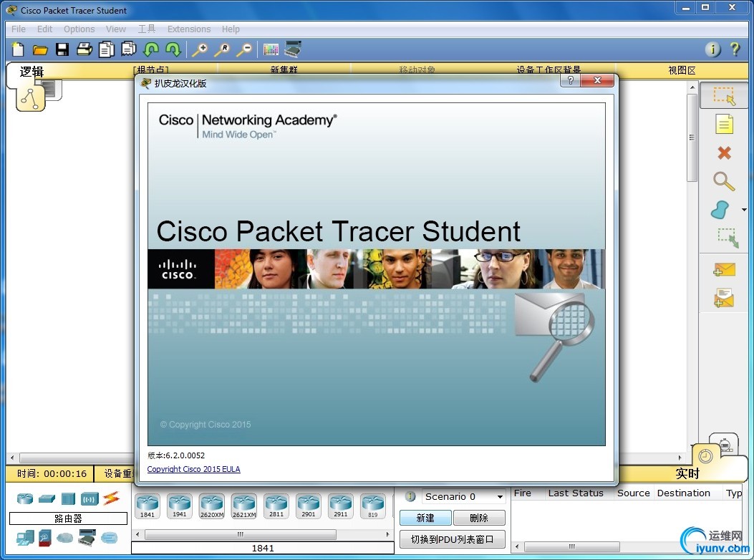Screen dimensions: 754x560
Task: Open the View menu
Action: pyautogui.click(x=116, y=29)
